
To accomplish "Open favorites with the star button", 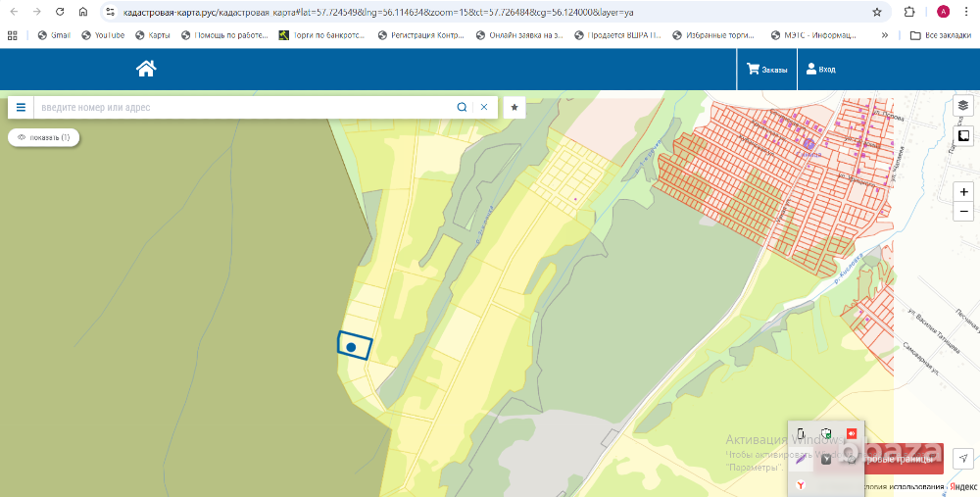I will coord(514,107).
